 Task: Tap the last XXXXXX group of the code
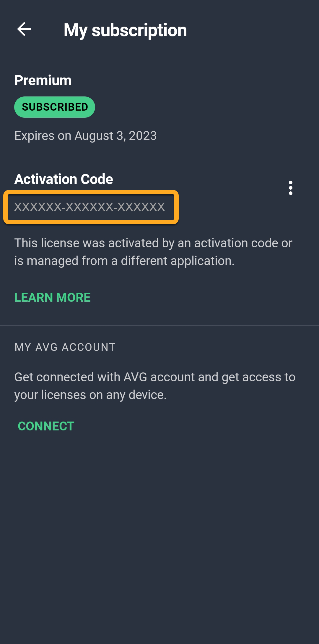pos(141,207)
